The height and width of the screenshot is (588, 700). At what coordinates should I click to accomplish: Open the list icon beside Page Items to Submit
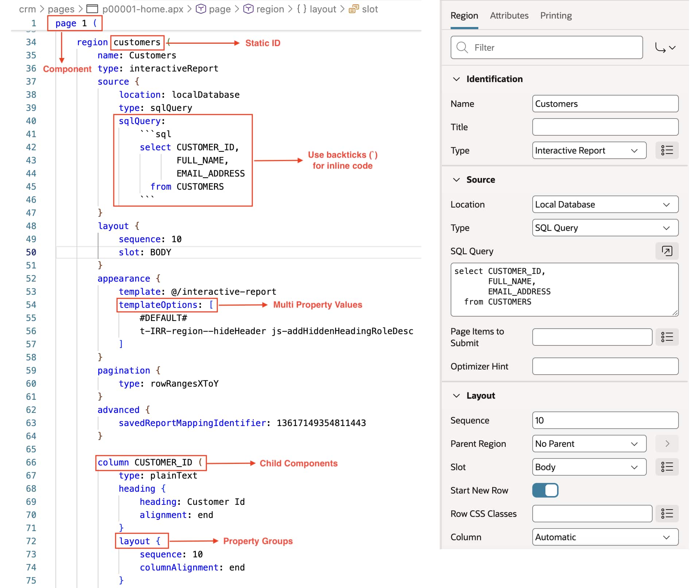pyautogui.click(x=667, y=337)
